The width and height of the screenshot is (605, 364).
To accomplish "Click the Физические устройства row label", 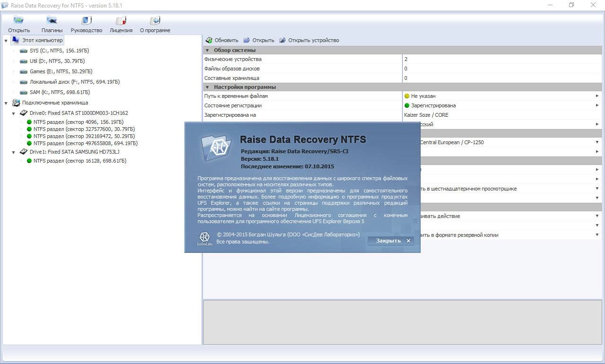I will (233, 59).
